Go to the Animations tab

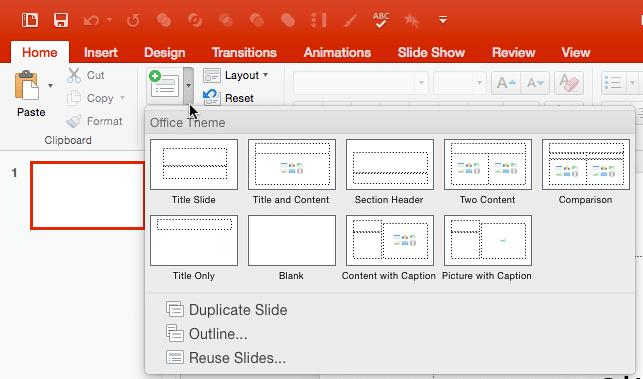[337, 53]
